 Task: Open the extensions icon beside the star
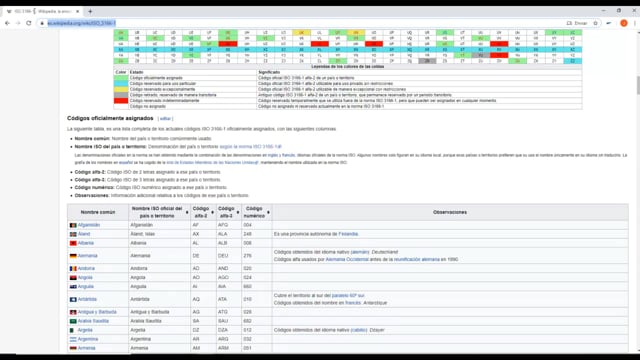point(609,23)
